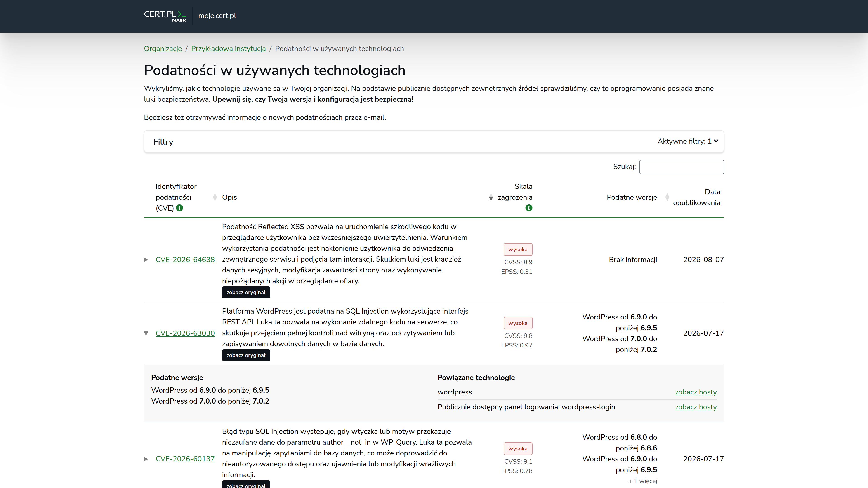Click 'EPSS: 0.97' value
The image size is (868, 488).
point(517,345)
